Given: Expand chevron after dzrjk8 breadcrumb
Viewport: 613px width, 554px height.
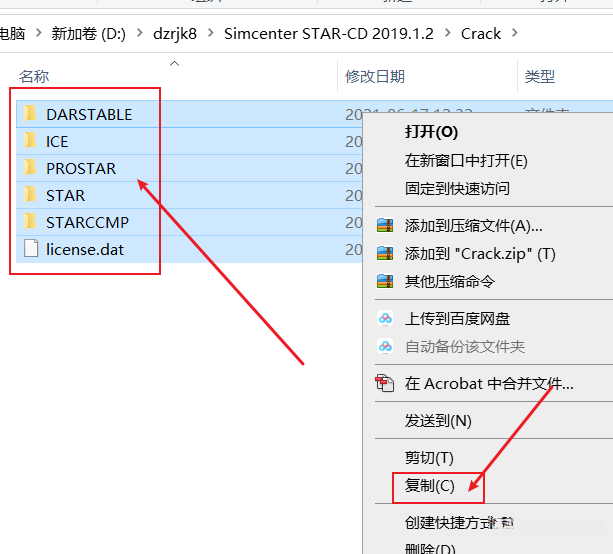Looking at the screenshot, I should click(211, 33).
